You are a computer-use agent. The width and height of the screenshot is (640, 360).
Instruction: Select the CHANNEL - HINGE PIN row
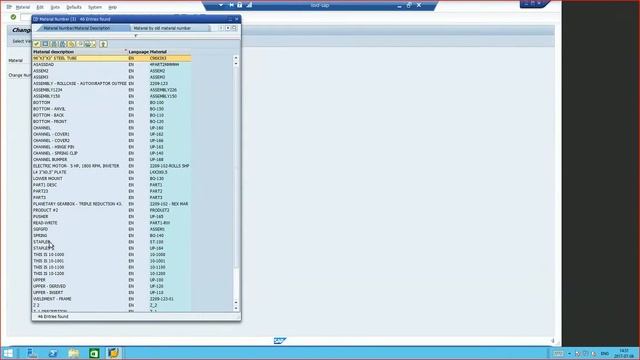(112, 147)
